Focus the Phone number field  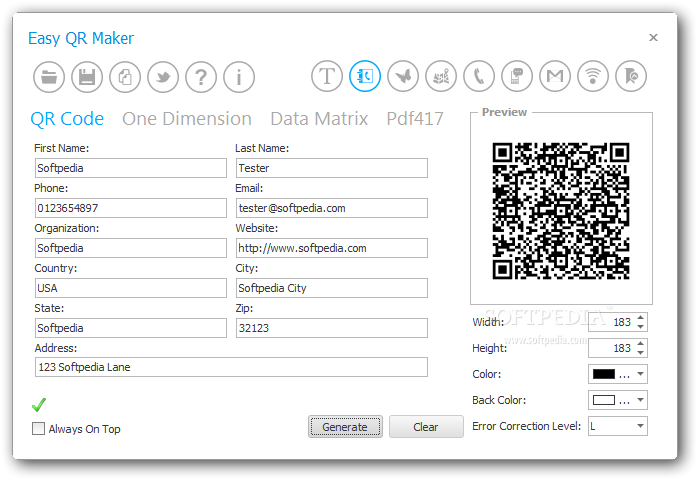(131, 208)
